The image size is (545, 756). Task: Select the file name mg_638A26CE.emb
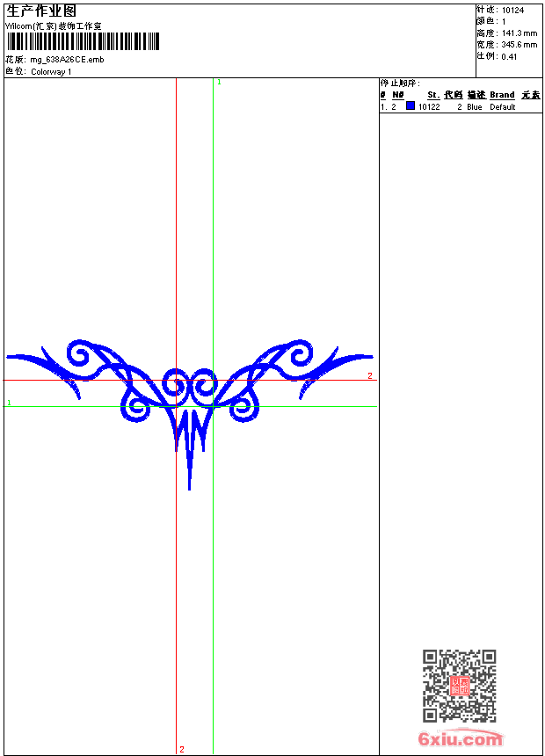tap(67, 60)
